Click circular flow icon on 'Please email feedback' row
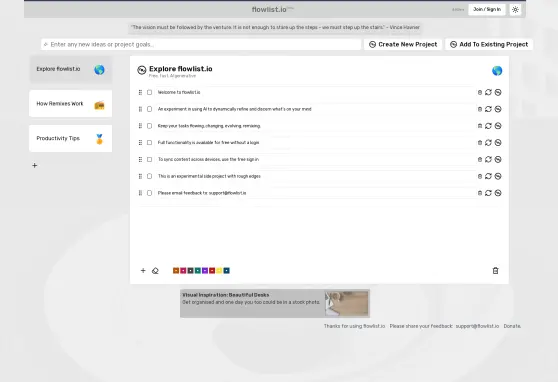 point(498,193)
